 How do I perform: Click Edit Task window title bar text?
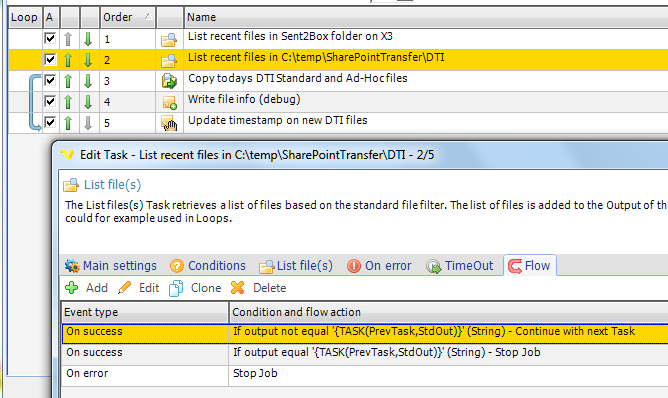point(257,155)
